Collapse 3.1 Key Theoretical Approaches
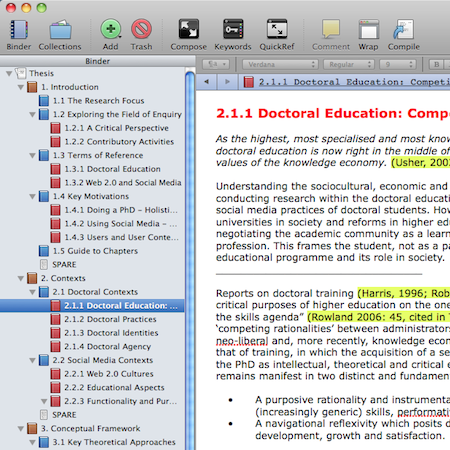Image resolution: width=450 pixels, height=450 pixels. point(32,442)
